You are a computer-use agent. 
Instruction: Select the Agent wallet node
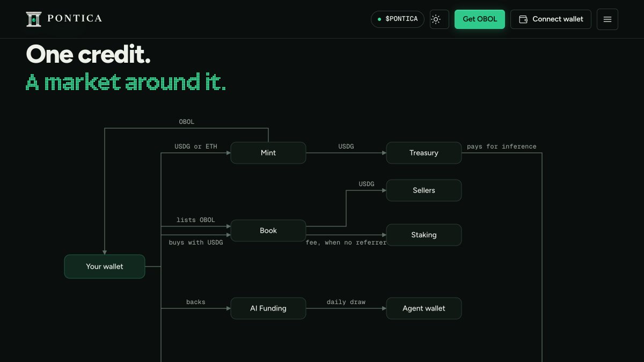coord(424,308)
